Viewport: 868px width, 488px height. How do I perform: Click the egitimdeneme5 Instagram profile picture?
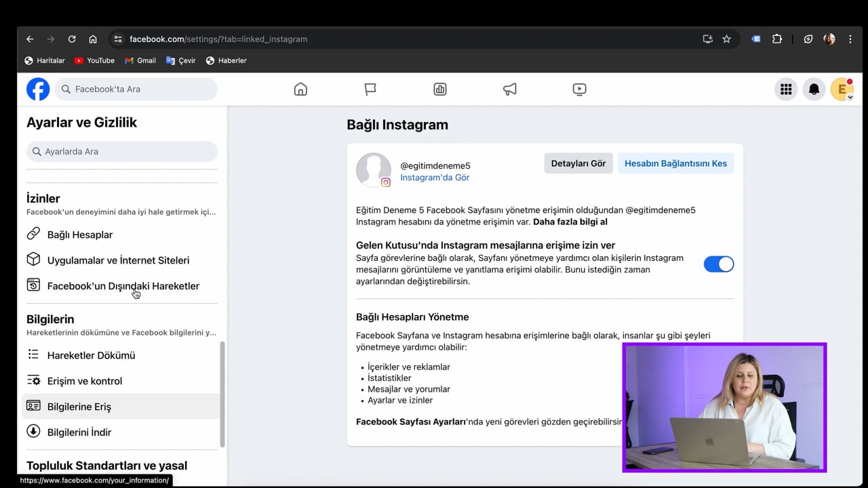click(x=374, y=170)
